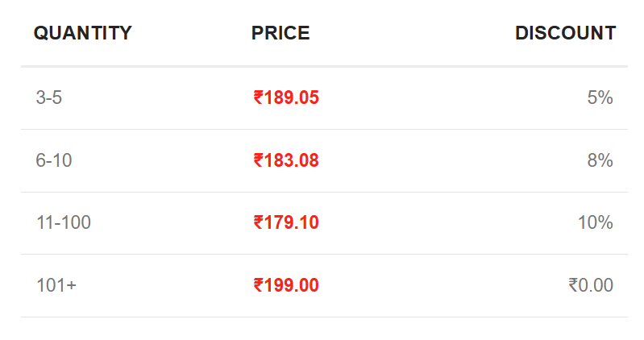Click the rupee symbol before 199.00

(259, 285)
